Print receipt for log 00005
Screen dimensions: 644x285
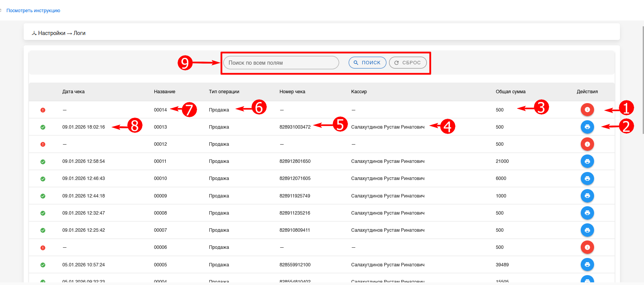point(587,264)
